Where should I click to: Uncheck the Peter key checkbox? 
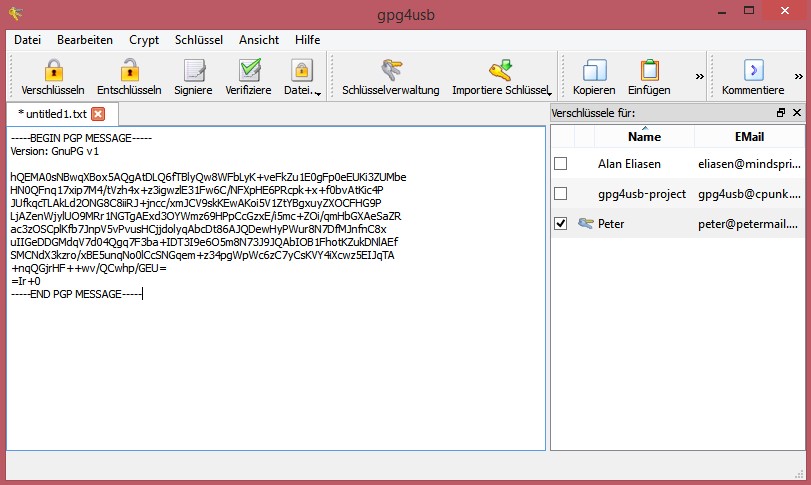(x=561, y=223)
